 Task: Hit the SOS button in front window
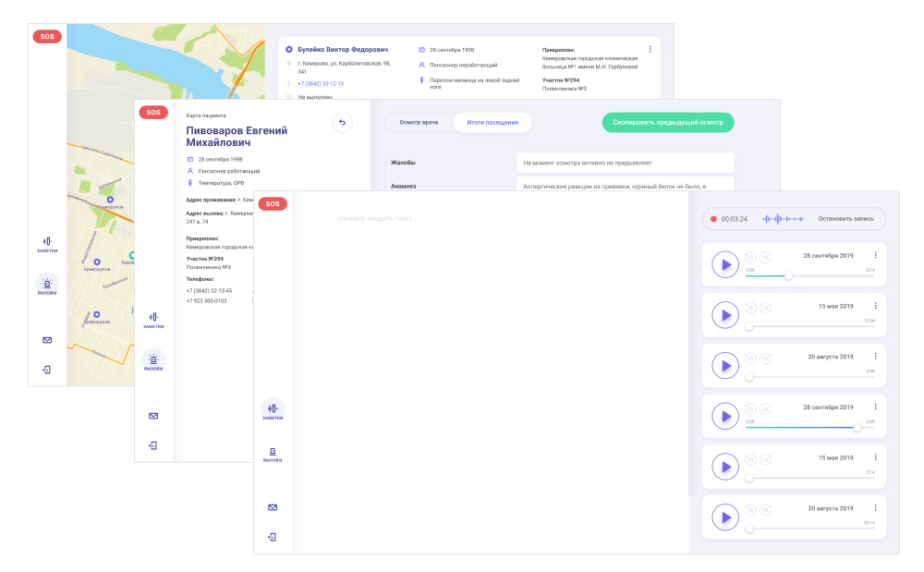click(x=273, y=204)
